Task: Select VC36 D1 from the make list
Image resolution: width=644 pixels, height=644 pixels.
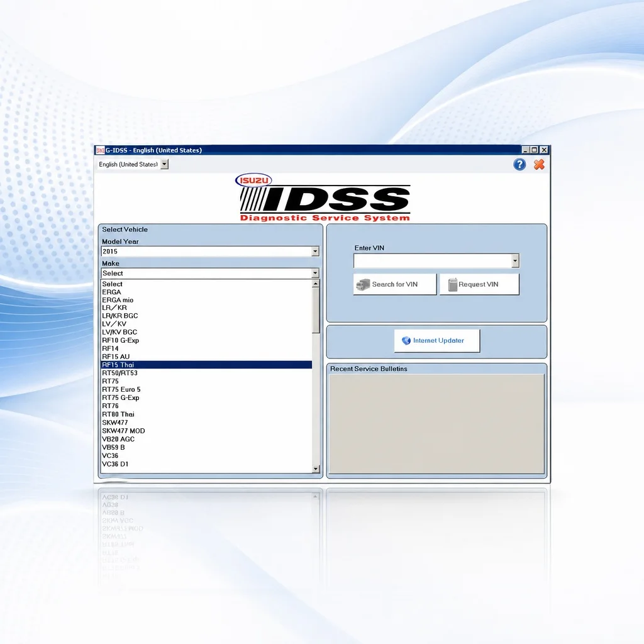Action: click(206, 464)
